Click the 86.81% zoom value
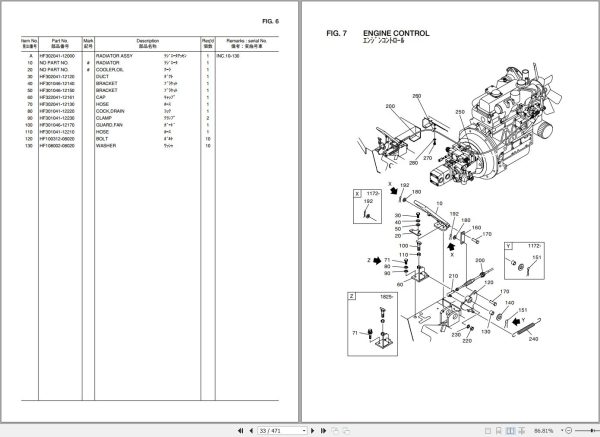The image size is (600, 437). click(544, 431)
